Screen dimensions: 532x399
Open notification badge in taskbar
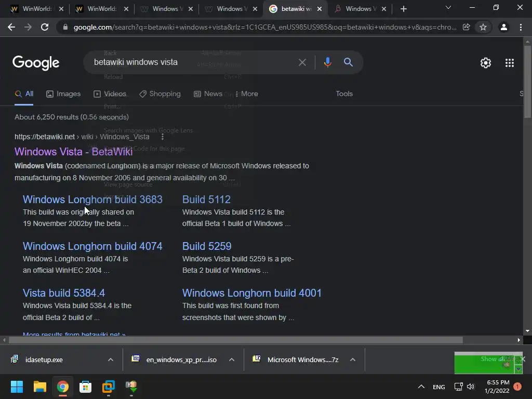coord(517,387)
